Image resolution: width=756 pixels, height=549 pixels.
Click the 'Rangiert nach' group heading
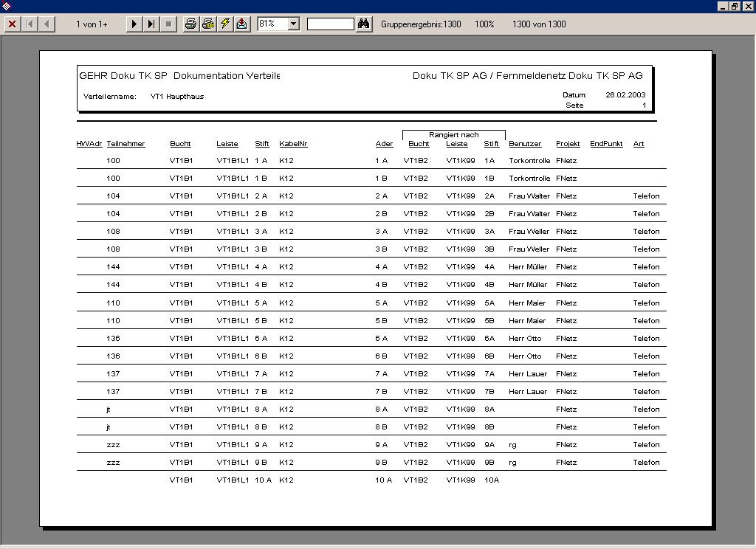[x=454, y=135]
